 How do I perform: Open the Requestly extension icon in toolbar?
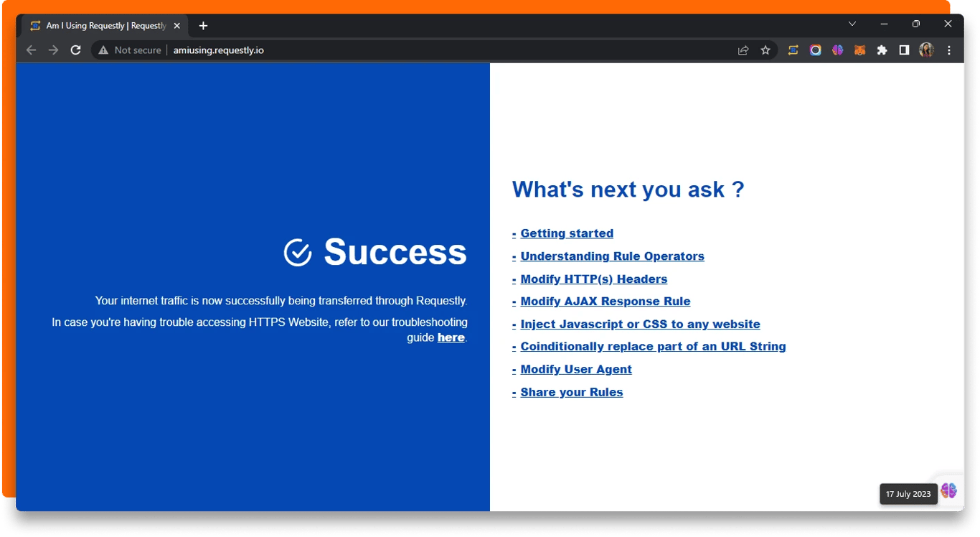(x=793, y=50)
